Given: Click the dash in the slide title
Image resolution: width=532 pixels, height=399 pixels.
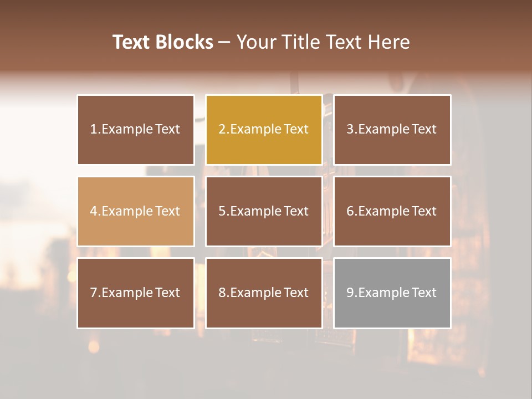Looking at the screenshot, I should click(224, 42).
